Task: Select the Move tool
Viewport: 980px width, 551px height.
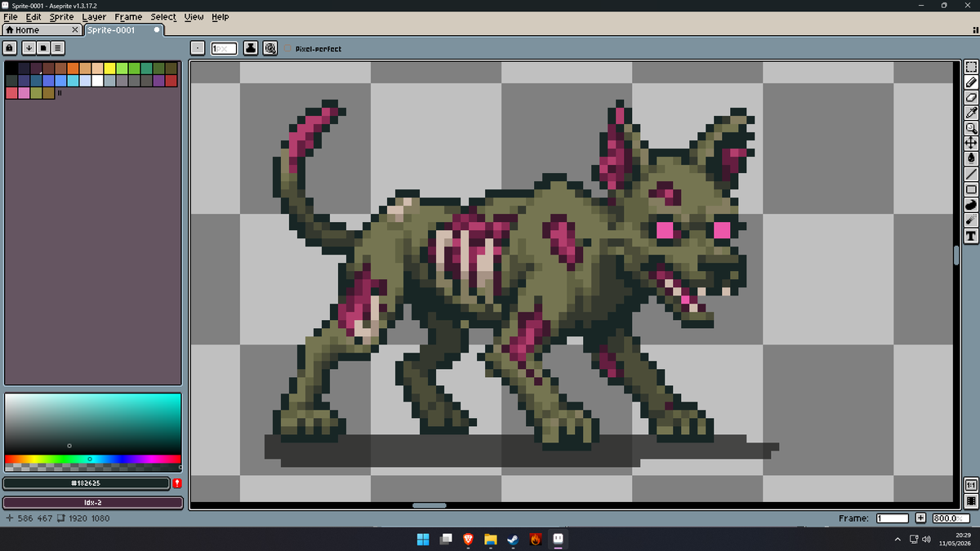Action: click(x=971, y=143)
